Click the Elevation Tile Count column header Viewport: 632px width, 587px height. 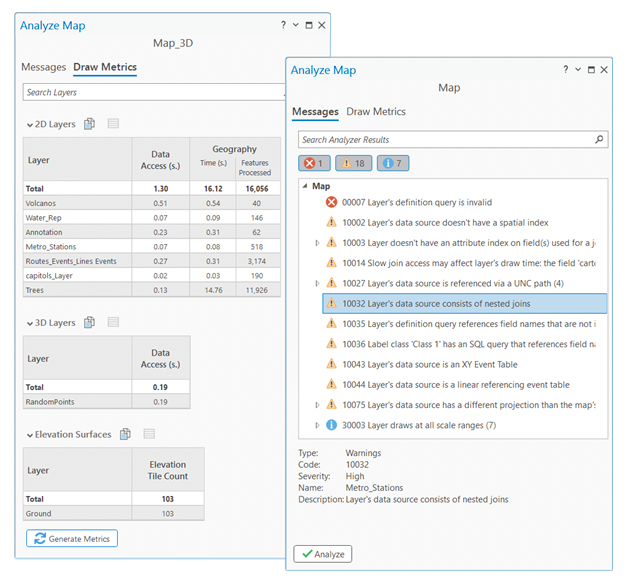click(x=168, y=470)
